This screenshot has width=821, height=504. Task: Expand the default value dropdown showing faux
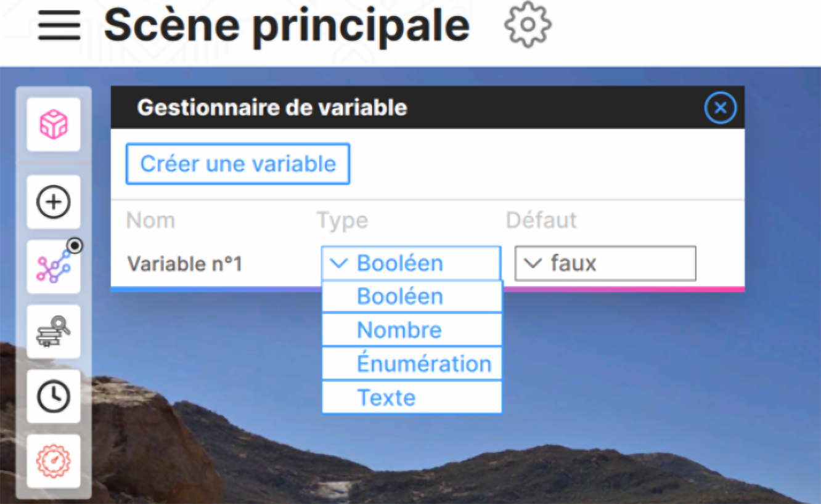click(605, 263)
